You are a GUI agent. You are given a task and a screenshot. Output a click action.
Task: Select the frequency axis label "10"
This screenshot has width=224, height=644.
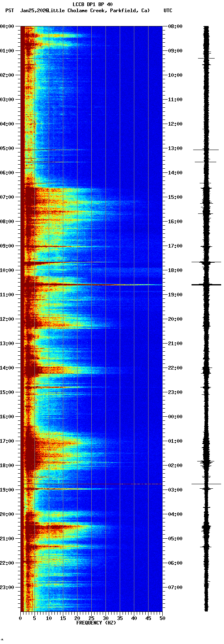coord(49,618)
